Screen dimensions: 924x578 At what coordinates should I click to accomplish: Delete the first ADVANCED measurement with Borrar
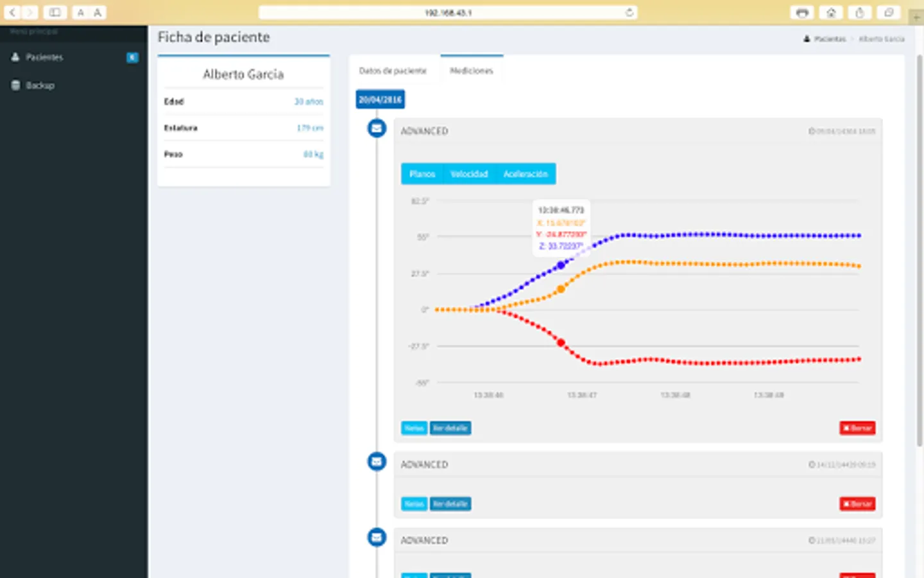click(857, 428)
